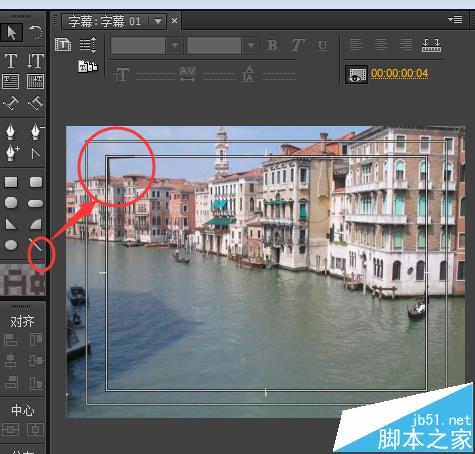The image size is (475, 454).
Task: Click the background video timecode 00:00:00:04
Action: [x=399, y=73]
